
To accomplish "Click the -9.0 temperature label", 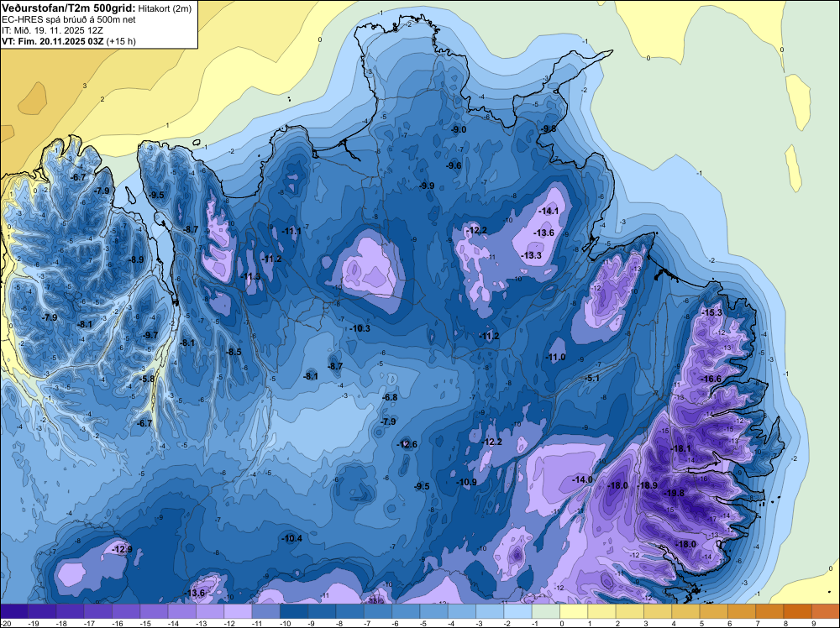I will (459, 129).
